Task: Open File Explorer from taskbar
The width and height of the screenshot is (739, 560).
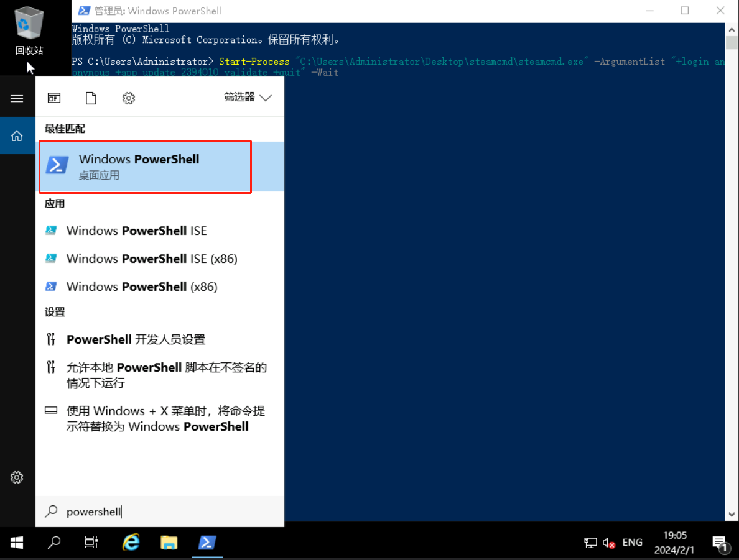Action: [x=169, y=543]
